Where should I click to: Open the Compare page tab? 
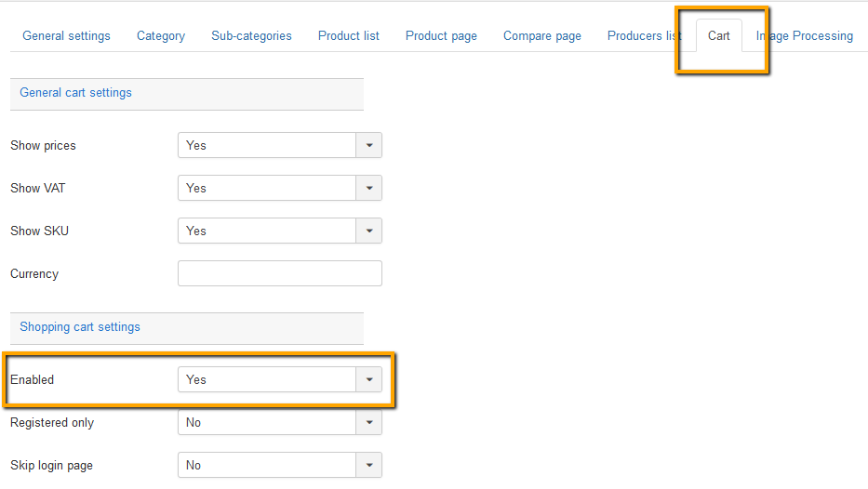[542, 36]
